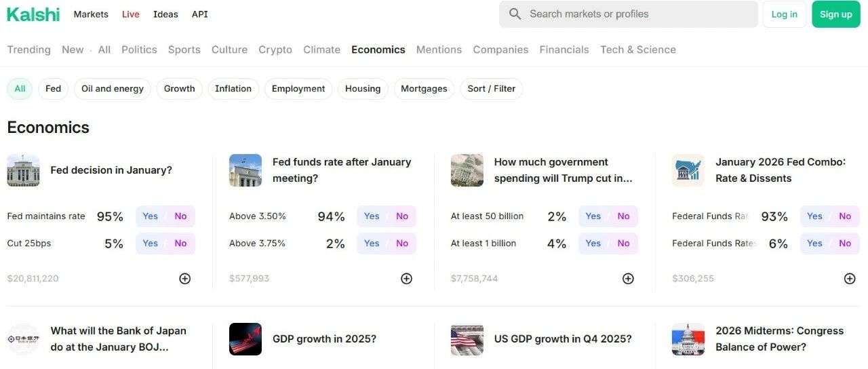Add Fed decision in January market via plus icon
Screen dimensions: 868x369
click(184, 278)
